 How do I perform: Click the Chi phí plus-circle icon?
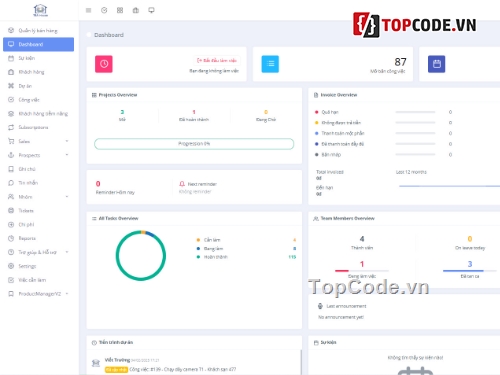coord(11,224)
